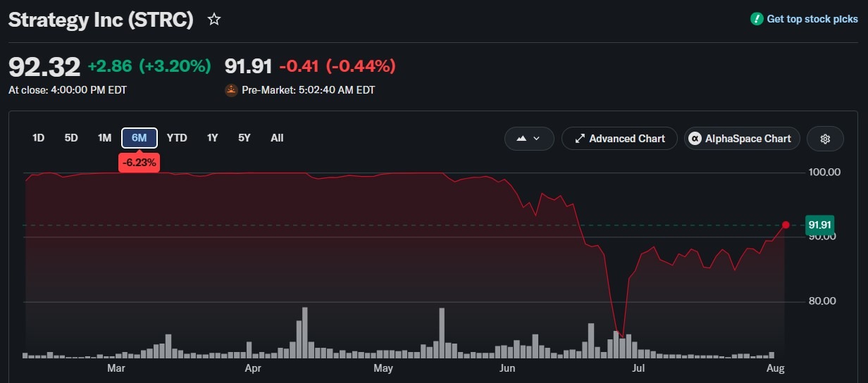Click the green lightbulb top picks icon
This screenshot has height=383, width=868.
[757, 19]
